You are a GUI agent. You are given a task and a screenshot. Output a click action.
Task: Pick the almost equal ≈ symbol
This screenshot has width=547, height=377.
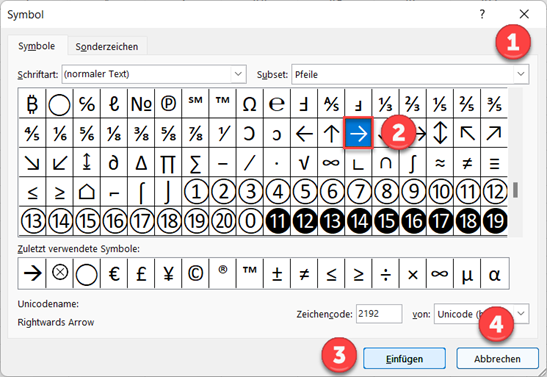pos(440,163)
